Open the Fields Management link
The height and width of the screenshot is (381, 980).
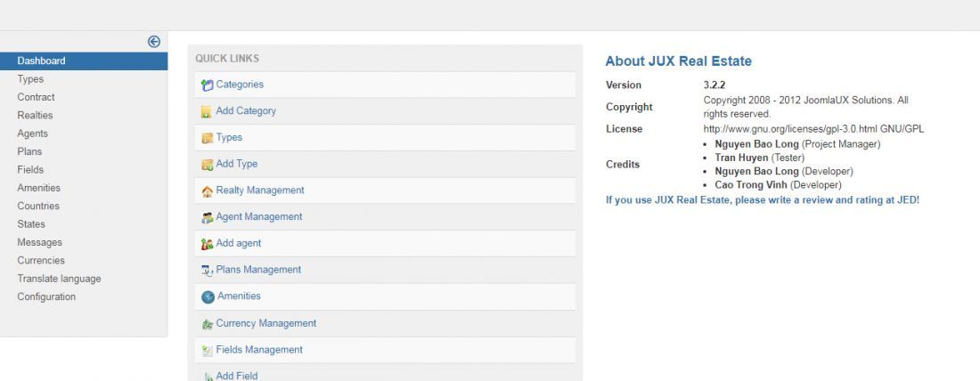pos(259,349)
